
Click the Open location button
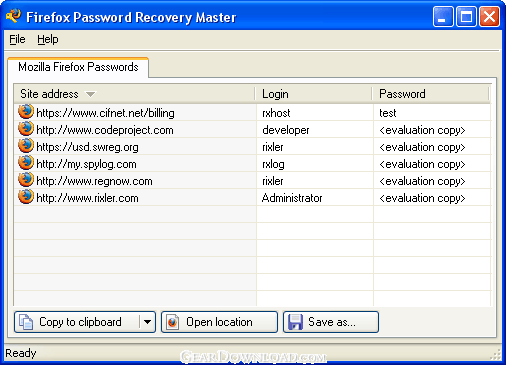(219, 322)
